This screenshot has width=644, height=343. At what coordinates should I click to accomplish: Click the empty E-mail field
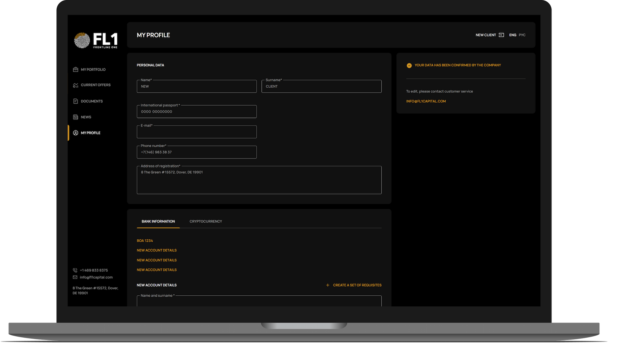tap(197, 132)
